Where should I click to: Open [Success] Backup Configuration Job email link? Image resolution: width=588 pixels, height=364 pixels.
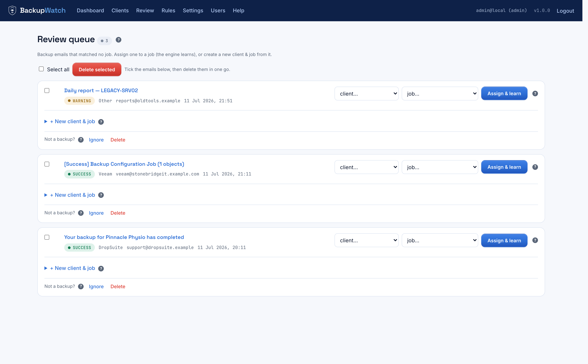click(x=124, y=164)
